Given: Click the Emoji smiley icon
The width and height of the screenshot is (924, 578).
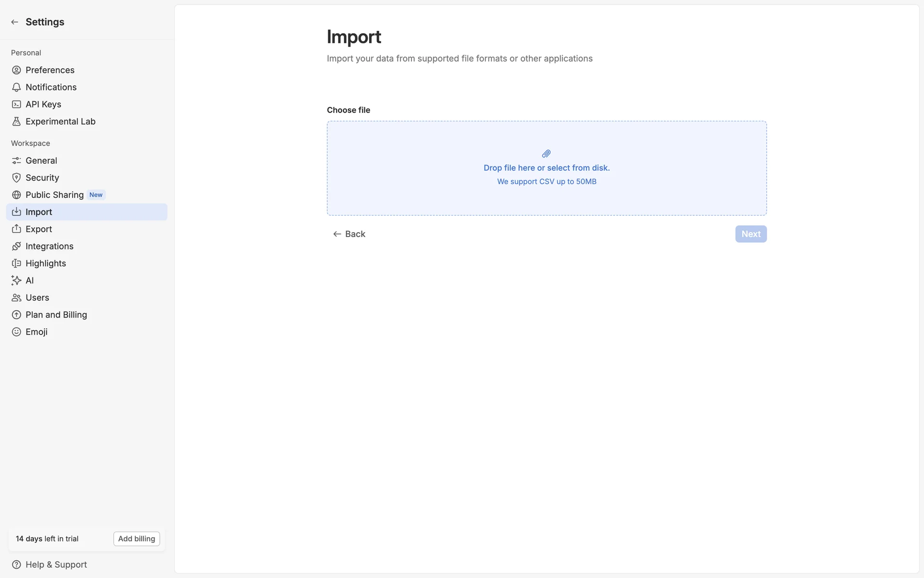Looking at the screenshot, I should point(16,332).
